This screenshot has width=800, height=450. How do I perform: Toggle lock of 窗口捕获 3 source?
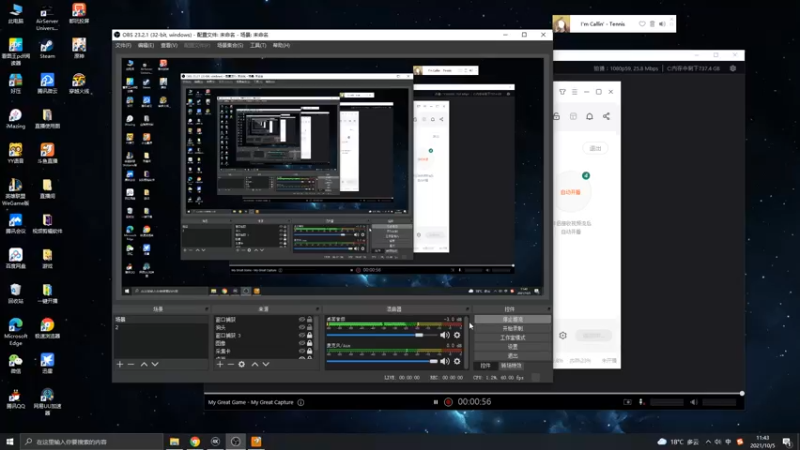310,335
